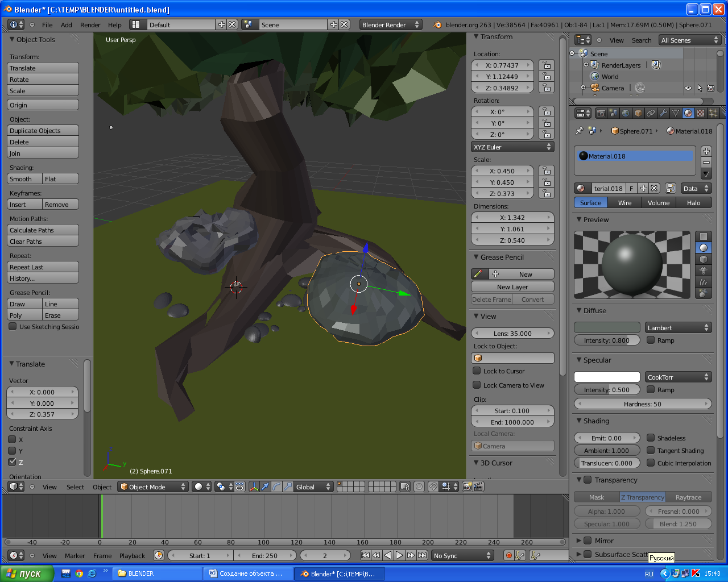Open the XYZ Euler rotation mode dropdown

(512, 147)
